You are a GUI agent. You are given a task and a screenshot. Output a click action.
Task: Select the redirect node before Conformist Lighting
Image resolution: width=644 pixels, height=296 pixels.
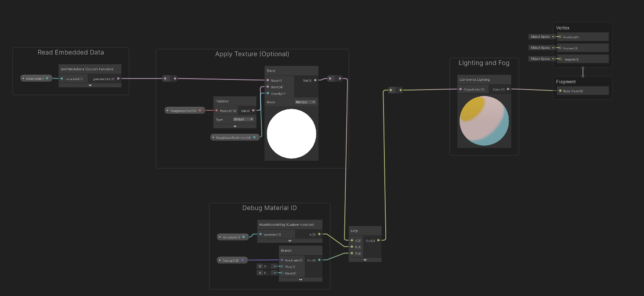[395, 90]
